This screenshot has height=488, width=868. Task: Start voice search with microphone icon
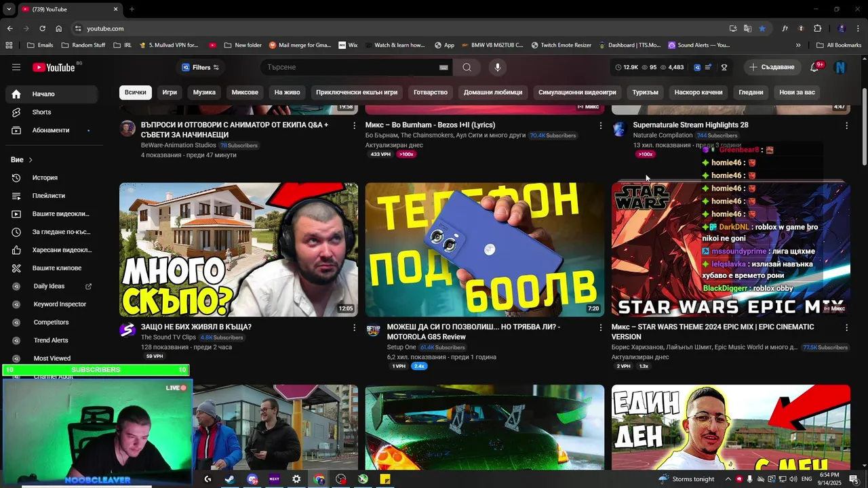[x=498, y=67]
